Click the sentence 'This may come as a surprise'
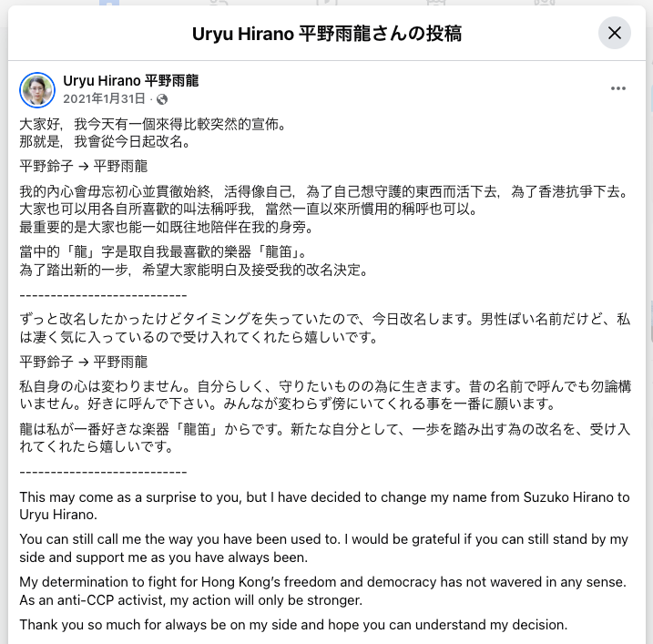The image size is (653, 644). [x=324, y=506]
